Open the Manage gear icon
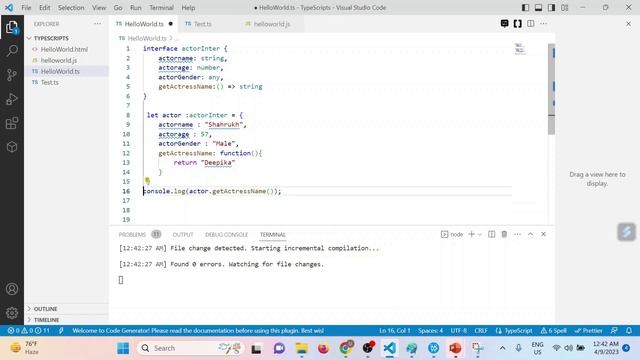640x360 pixels. tap(12, 313)
